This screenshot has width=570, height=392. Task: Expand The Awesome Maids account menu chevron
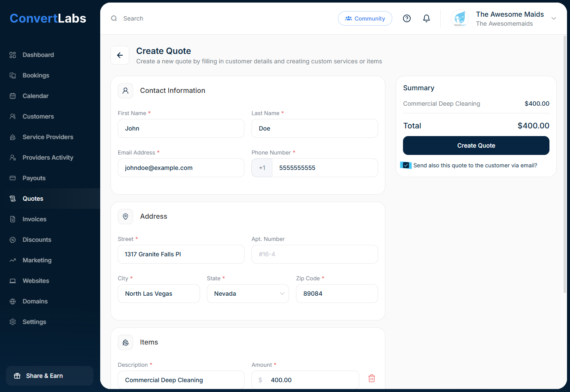click(x=554, y=18)
